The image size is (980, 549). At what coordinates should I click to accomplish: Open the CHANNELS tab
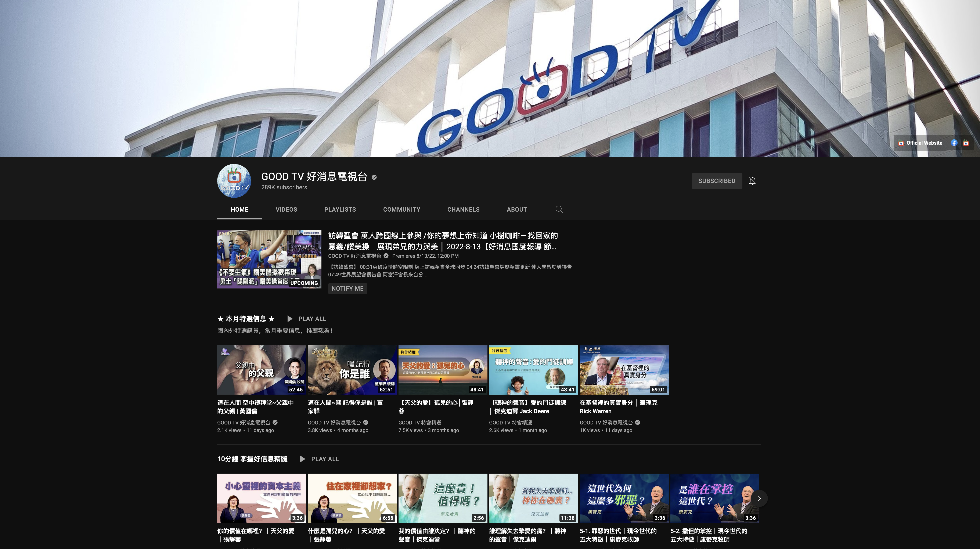[463, 210]
